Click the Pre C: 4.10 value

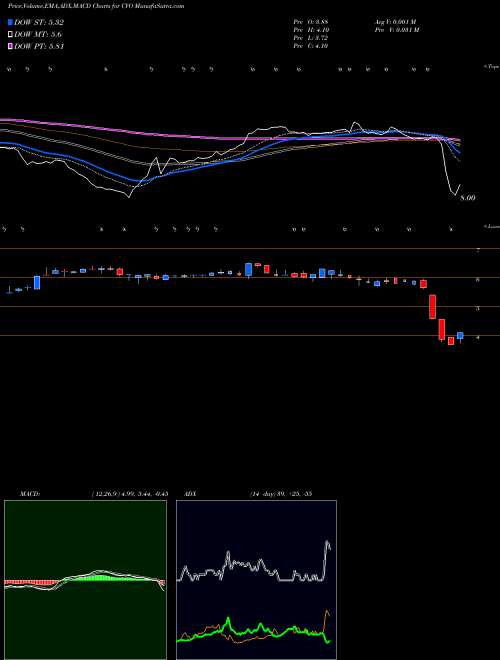point(311,46)
